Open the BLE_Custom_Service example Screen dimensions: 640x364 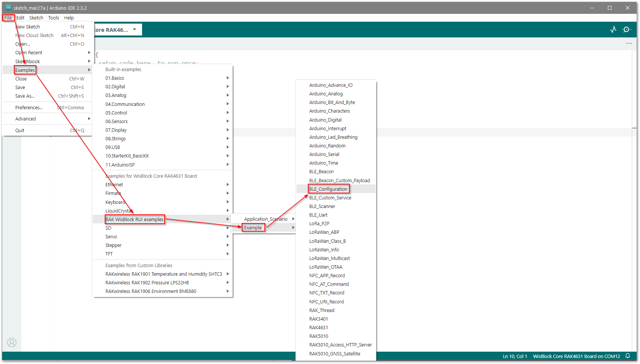tap(336, 198)
